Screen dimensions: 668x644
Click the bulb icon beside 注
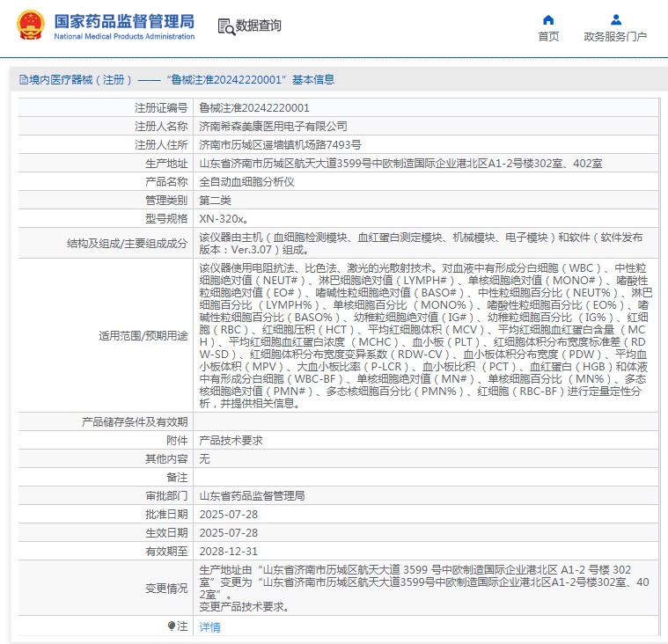pos(172,626)
